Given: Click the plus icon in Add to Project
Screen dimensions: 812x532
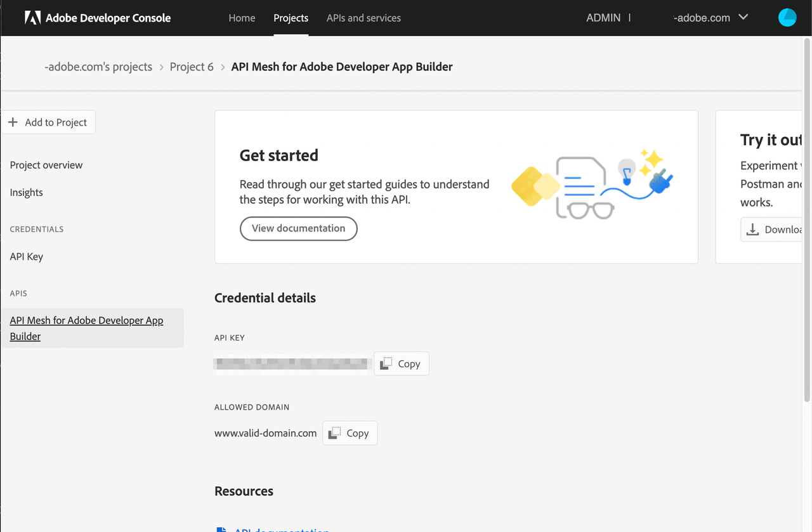Looking at the screenshot, I should 13,122.
